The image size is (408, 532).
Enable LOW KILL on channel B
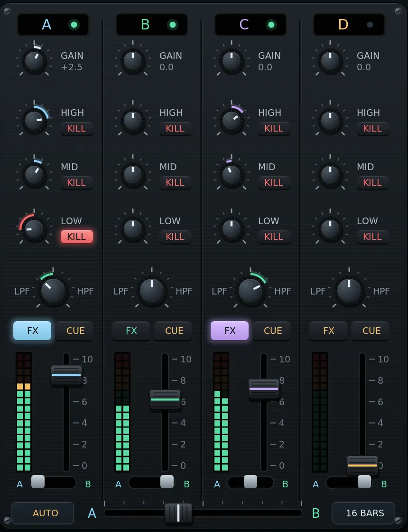click(x=175, y=237)
